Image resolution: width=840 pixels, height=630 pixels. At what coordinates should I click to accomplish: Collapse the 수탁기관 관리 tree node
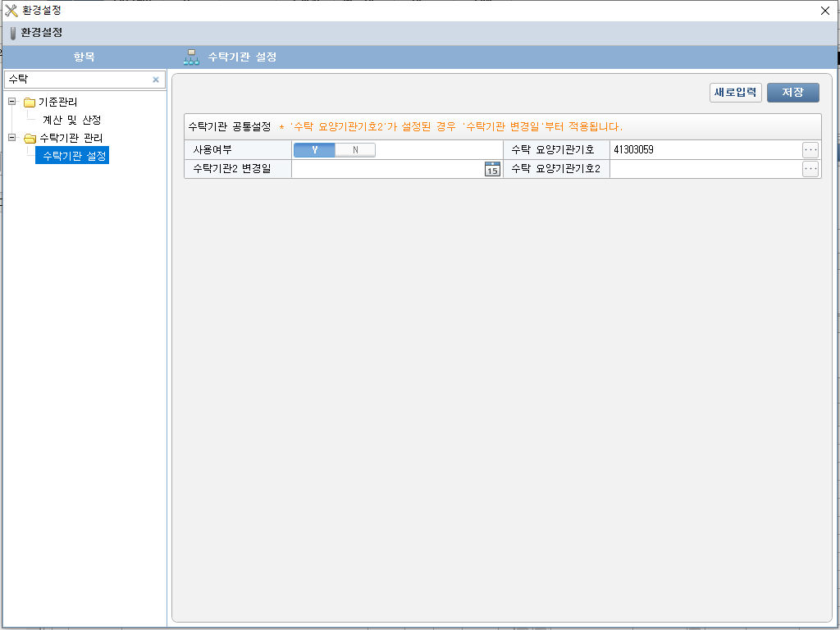coord(11,137)
